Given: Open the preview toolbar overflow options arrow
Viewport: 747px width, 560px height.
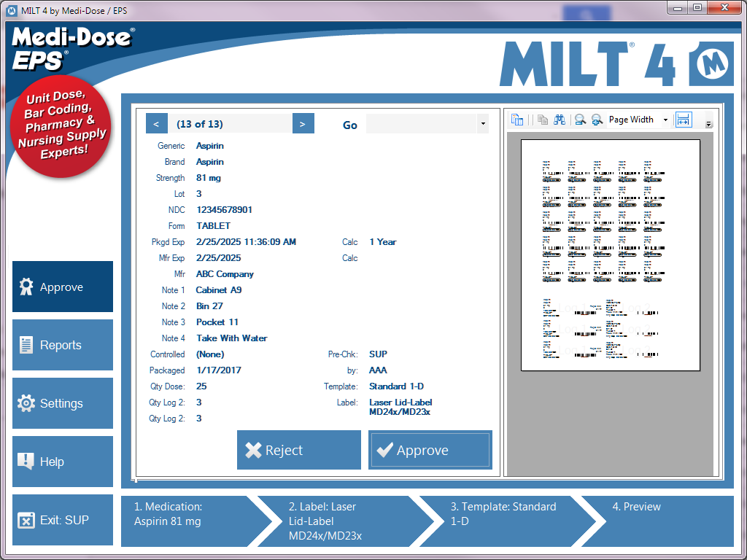Looking at the screenshot, I should tap(708, 124).
